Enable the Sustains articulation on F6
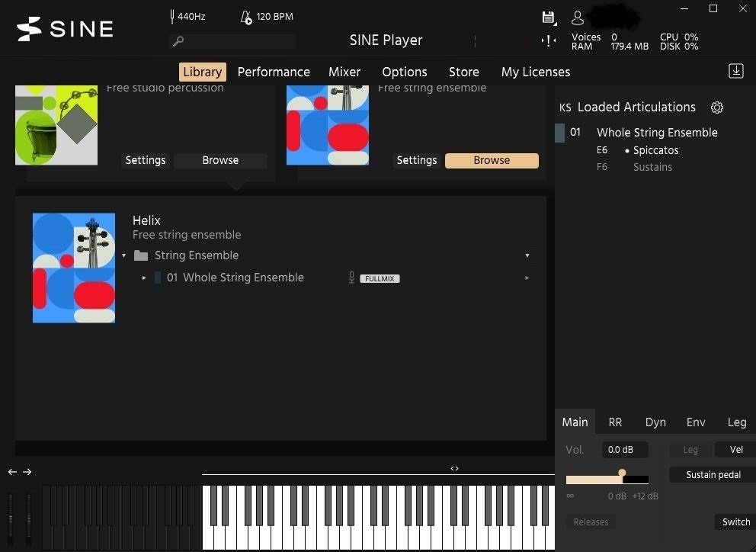This screenshot has height=552, width=756. (652, 167)
